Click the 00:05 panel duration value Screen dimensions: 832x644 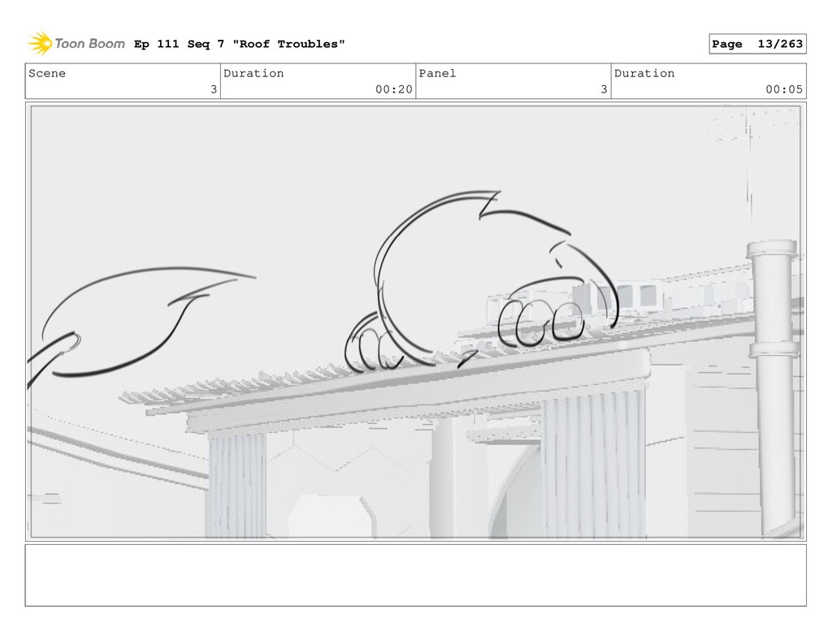point(784,89)
